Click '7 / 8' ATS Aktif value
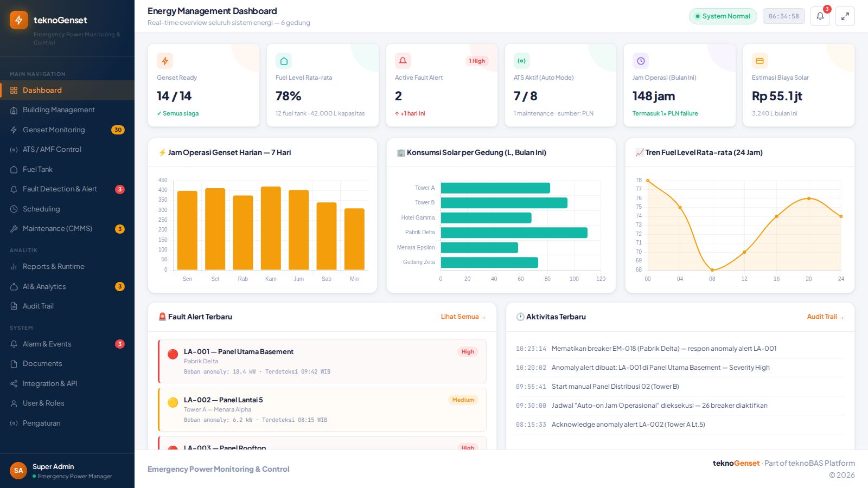The width and height of the screenshot is (868, 488). click(525, 96)
